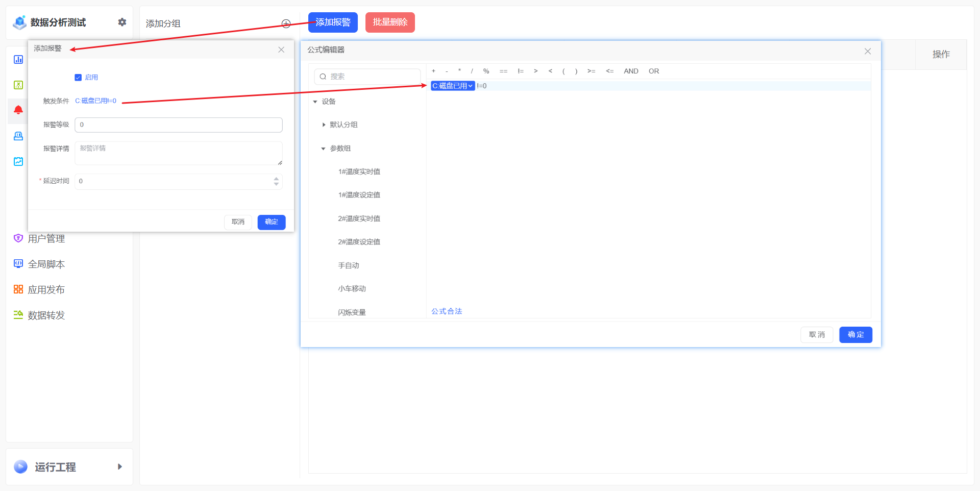Viewport: 980px width, 491px height.
Task: Insert the AND operator into formula
Action: [631, 71]
